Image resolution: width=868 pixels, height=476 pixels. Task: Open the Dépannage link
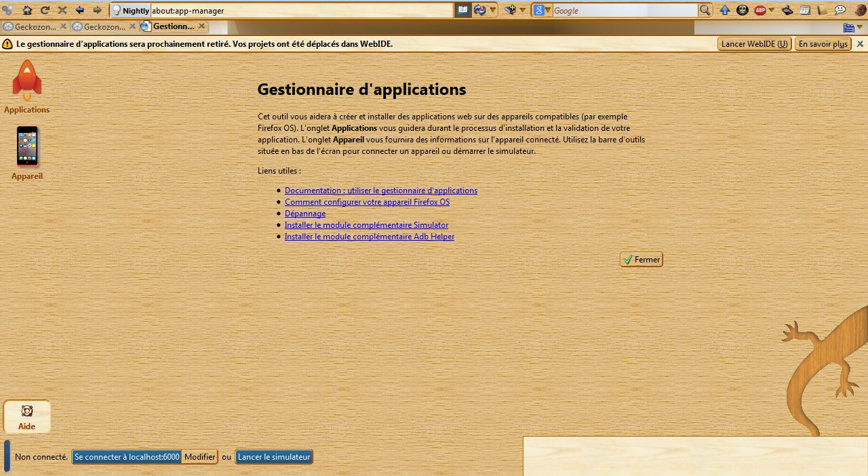click(304, 213)
